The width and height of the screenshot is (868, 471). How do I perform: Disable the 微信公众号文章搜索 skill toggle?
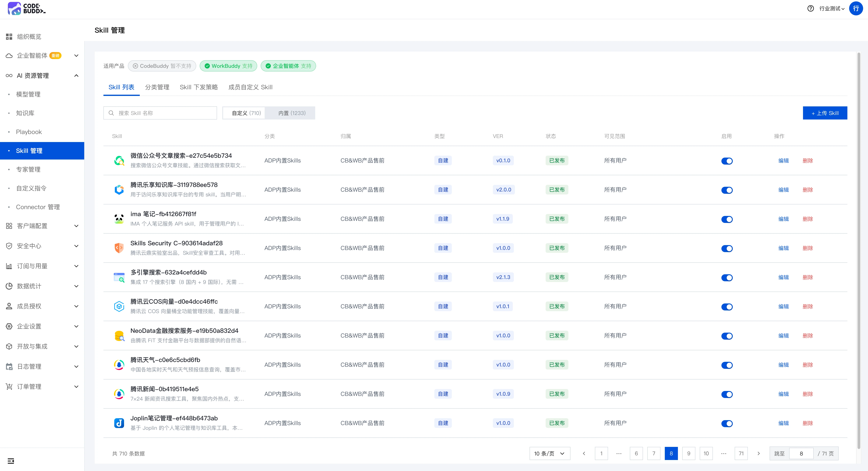pos(727,161)
